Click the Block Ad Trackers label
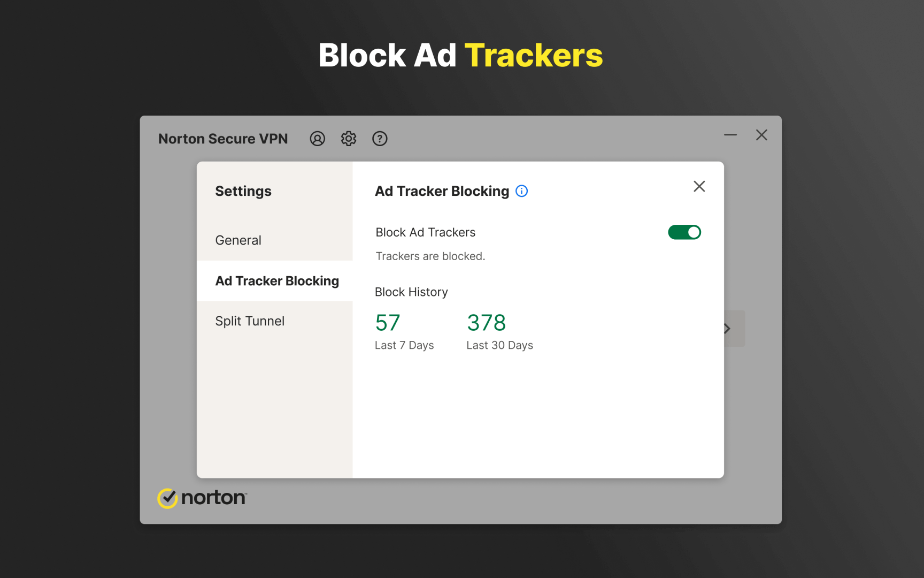This screenshot has height=578, width=924. [426, 232]
